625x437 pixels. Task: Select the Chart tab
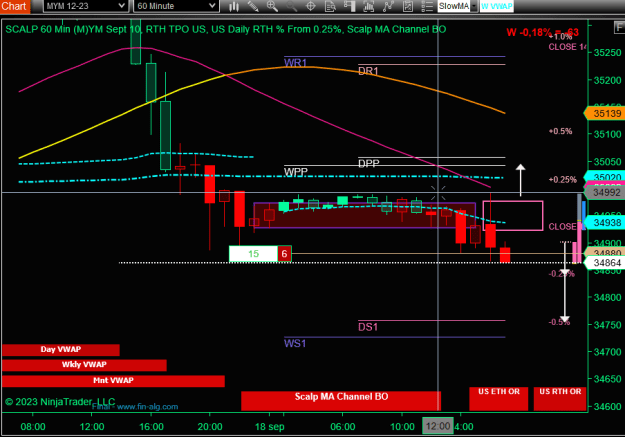14,6
